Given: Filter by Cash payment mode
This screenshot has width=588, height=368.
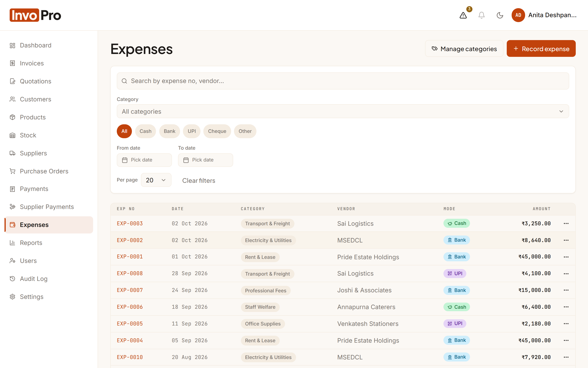Looking at the screenshot, I should pos(145,131).
